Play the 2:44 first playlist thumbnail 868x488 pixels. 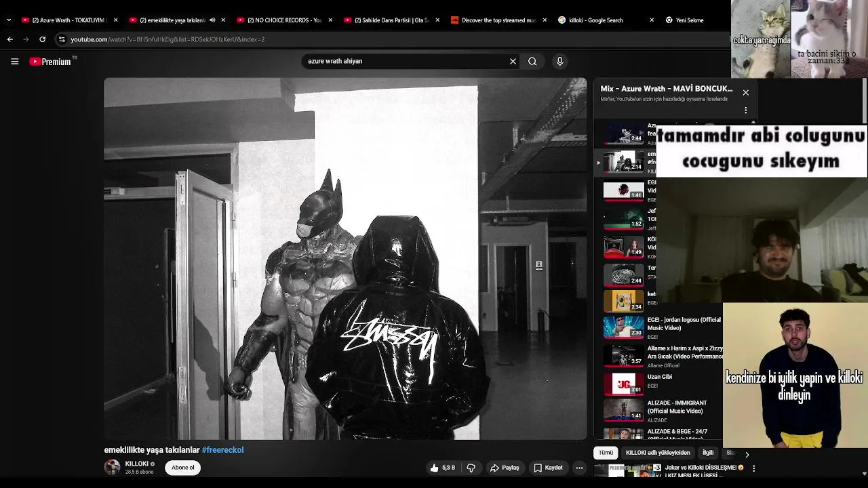pyautogui.click(x=623, y=134)
